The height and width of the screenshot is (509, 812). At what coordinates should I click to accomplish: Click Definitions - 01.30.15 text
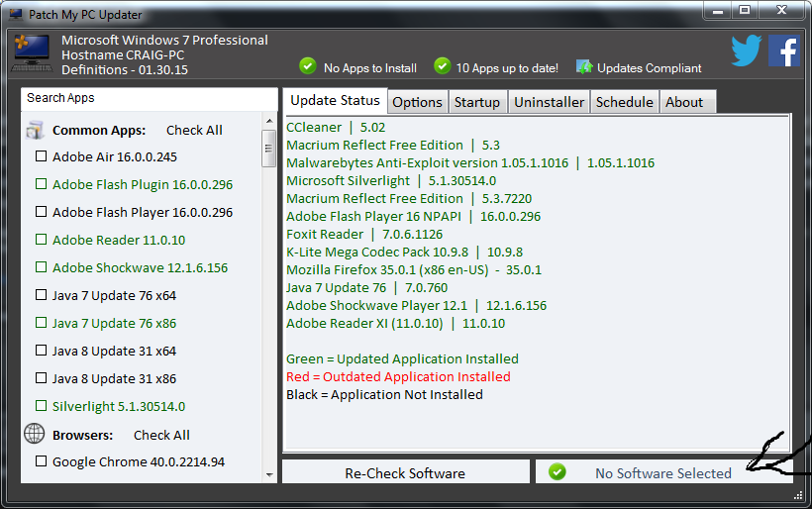point(125,70)
